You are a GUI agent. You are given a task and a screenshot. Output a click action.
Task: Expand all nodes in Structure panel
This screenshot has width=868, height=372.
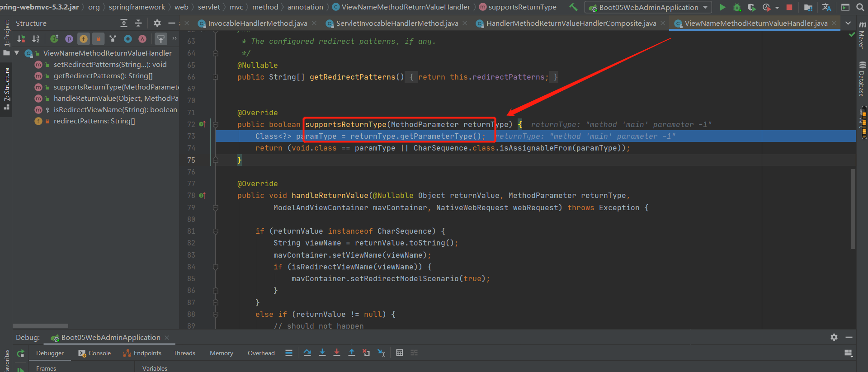click(124, 23)
